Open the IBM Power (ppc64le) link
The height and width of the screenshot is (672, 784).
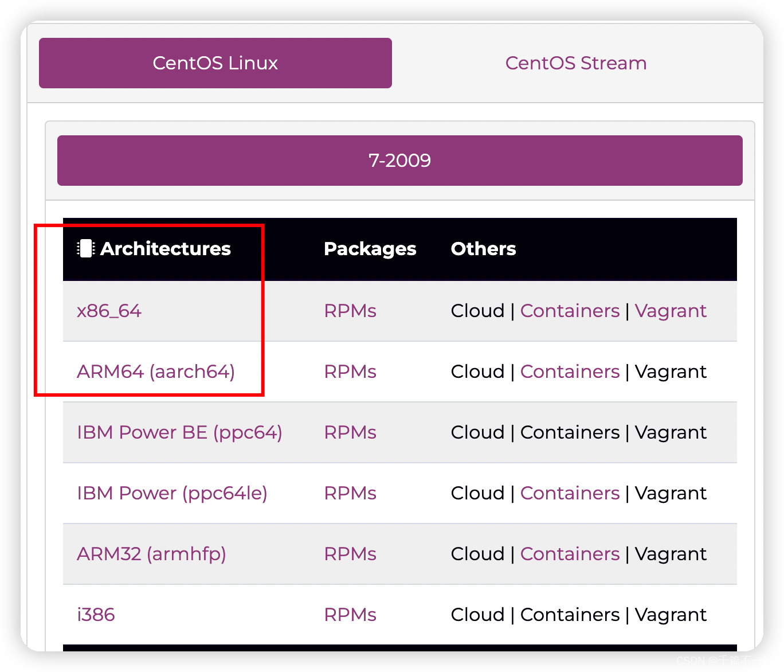pyautogui.click(x=172, y=493)
